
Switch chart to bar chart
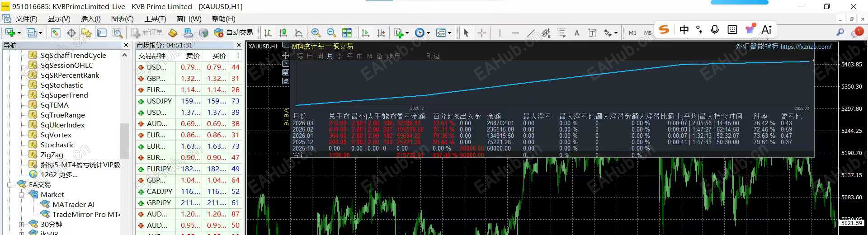(x=268, y=33)
